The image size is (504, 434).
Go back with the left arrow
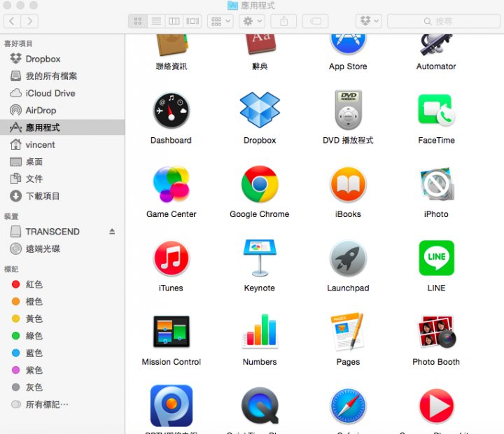click(x=12, y=21)
